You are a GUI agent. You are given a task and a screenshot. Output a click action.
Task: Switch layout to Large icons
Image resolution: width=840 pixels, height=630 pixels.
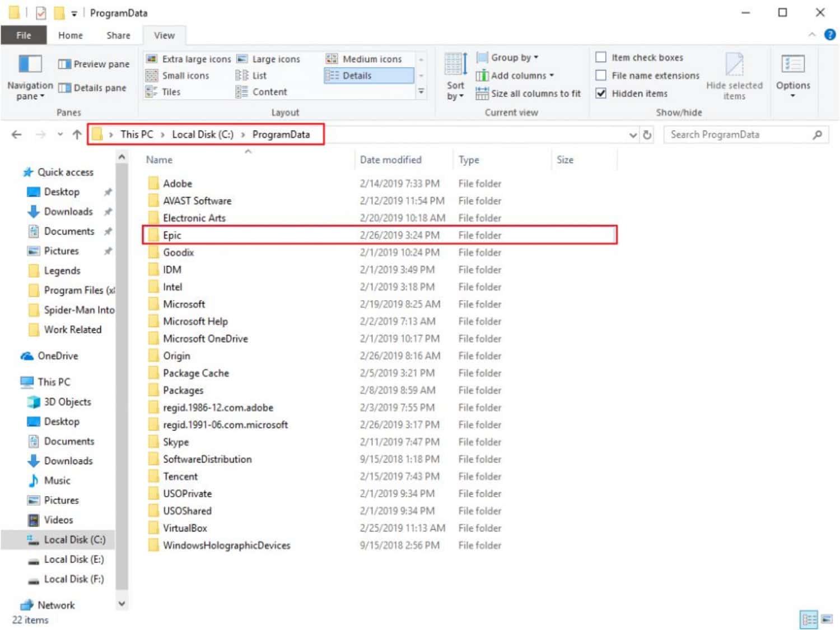tap(269, 59)
